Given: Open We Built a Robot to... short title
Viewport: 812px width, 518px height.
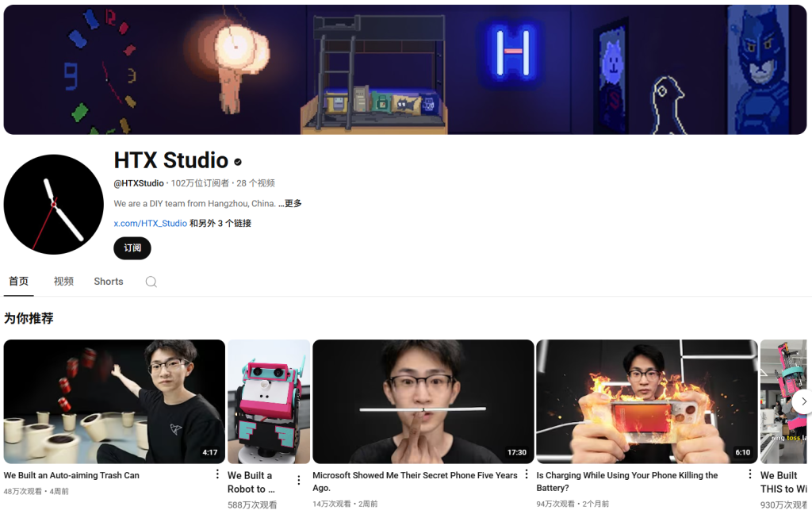Looking at the screenshot, I should (x=251, y=482).
